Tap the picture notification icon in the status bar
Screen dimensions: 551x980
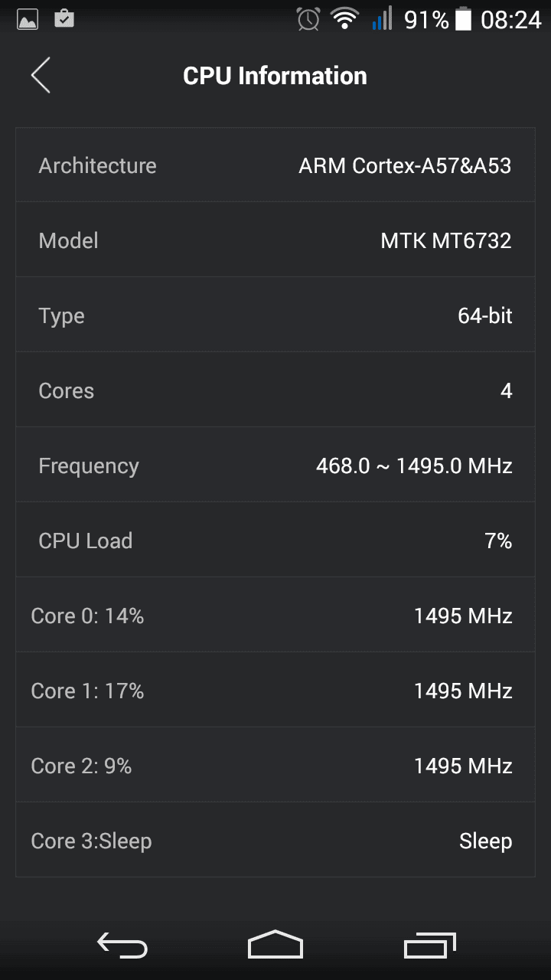(x=28, y=19)
